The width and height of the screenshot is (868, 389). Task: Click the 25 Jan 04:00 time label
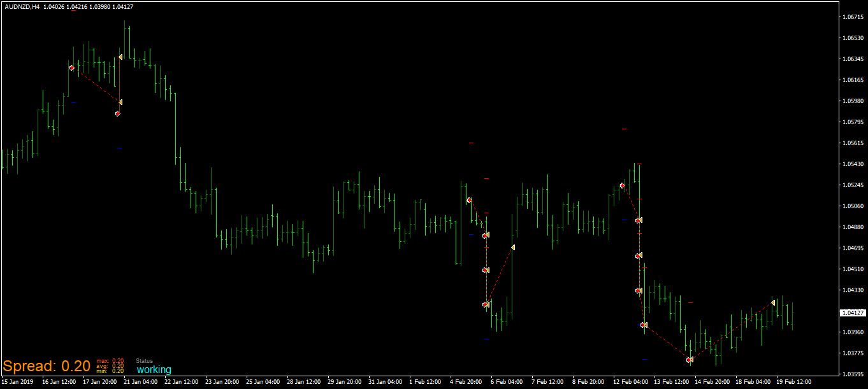click(263, 382)
